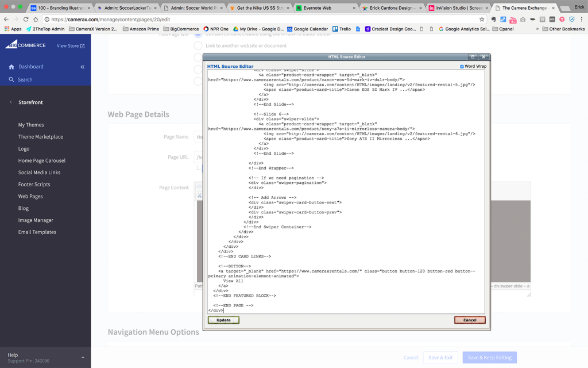Click the blue diagonal-arrows resize extension icon
588x368 pixels.
click(503, 19)
